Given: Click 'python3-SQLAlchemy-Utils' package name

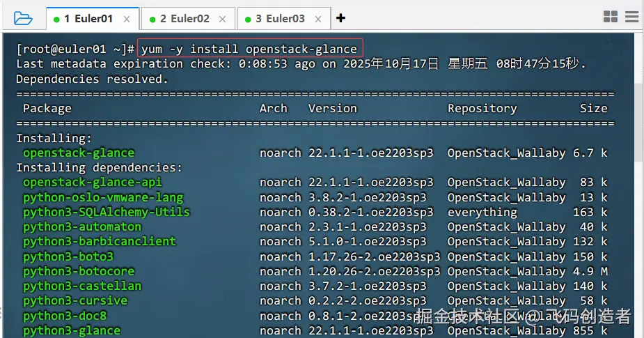Looking at the screenshot, I should point(107,212).
